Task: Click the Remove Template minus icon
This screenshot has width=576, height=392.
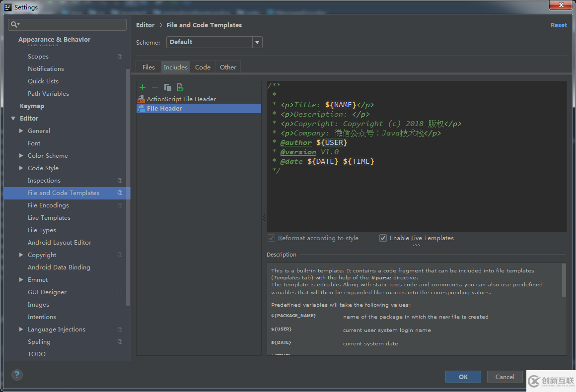Action: coord(154,87)
